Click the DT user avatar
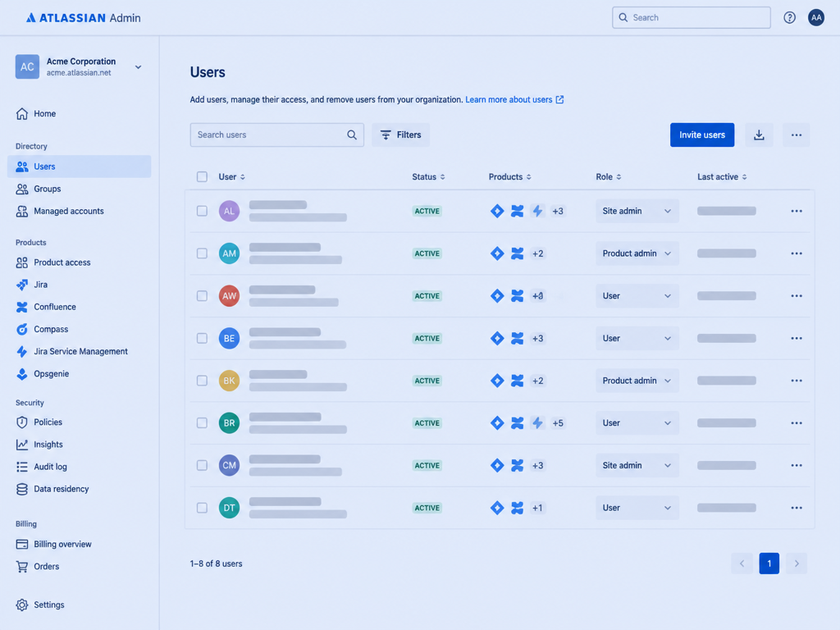 pyautogui.click(x=230, y=507)
